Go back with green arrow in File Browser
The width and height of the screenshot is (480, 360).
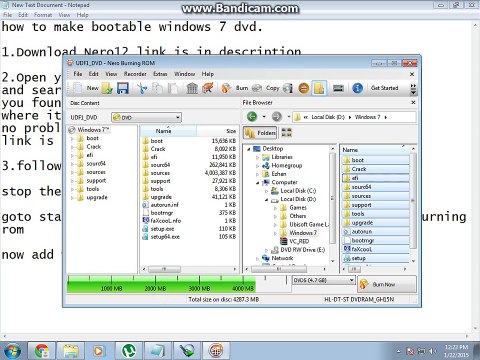pyautogui.click(x=252, y=117)
